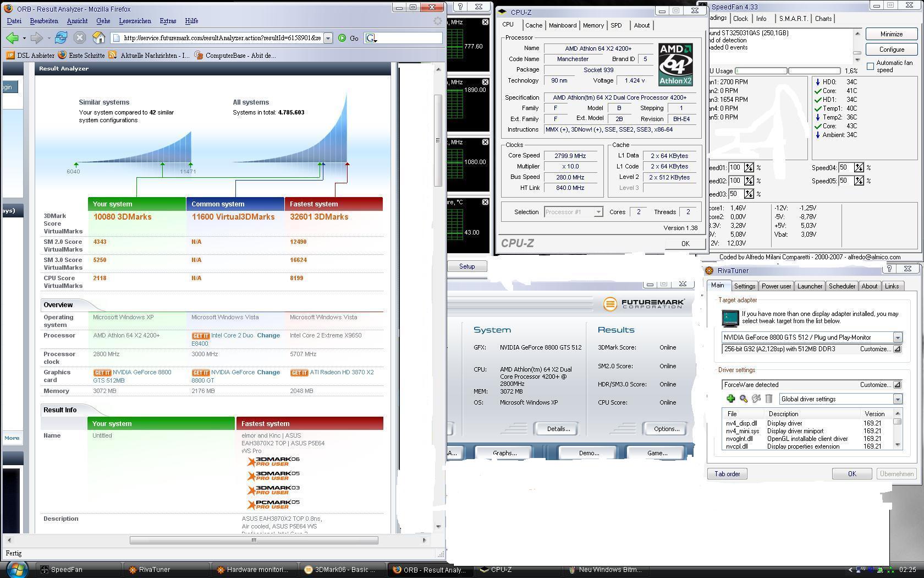Image resolution: width=924 pixels, height=578 pixels.
Task: Click the AMD Athlon X2 logo in CPU-Z
Action: click(676, 65)
